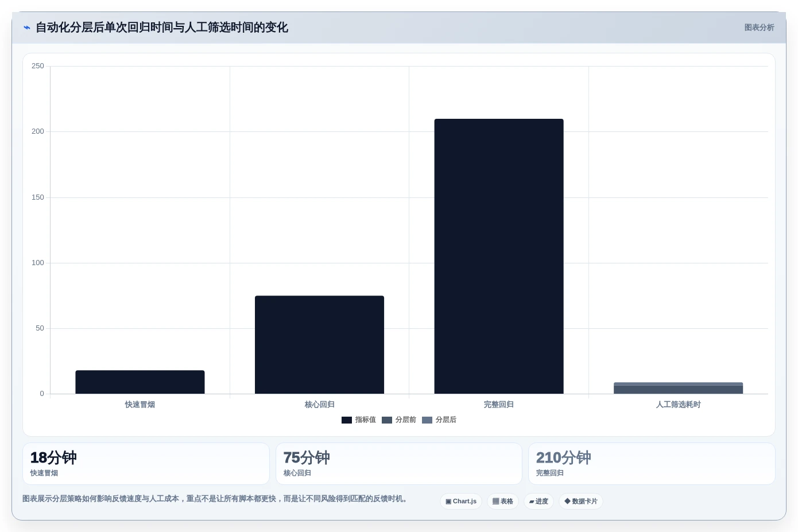Select the 进度 tag chip
The height and width of the screenshot is (532, 798).
pos(539,502)
